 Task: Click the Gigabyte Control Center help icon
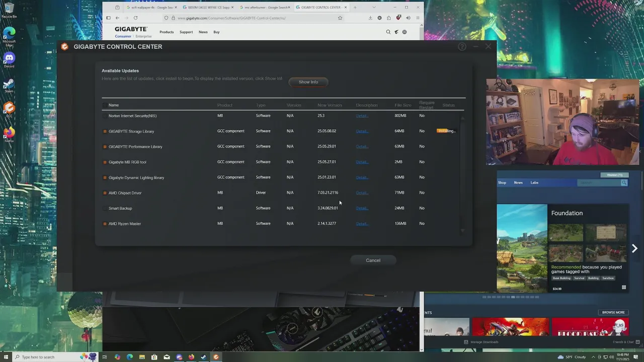click(x=462, y=47)
